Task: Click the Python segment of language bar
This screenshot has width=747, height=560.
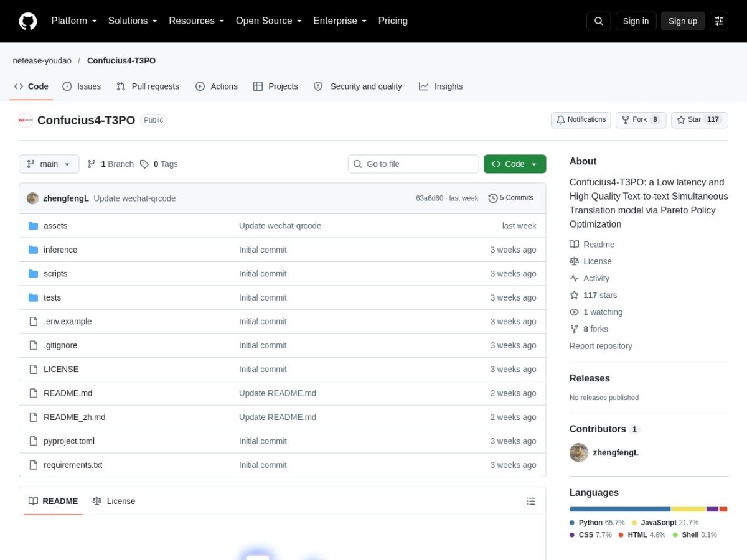Action: pyautogui.click(x=620, y=509)
